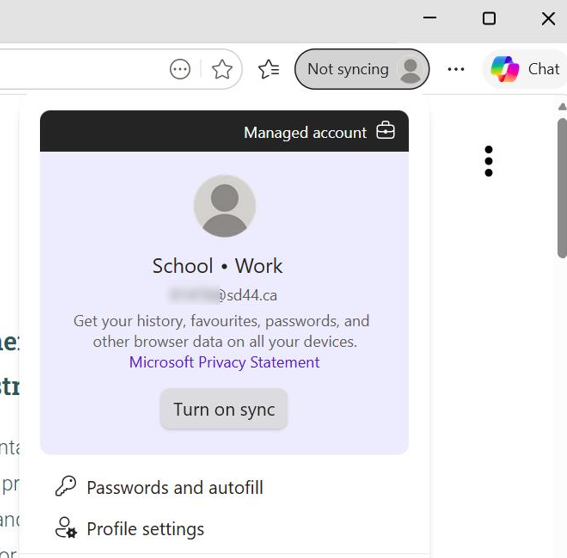Open Profile settings

tap(224, 529)
